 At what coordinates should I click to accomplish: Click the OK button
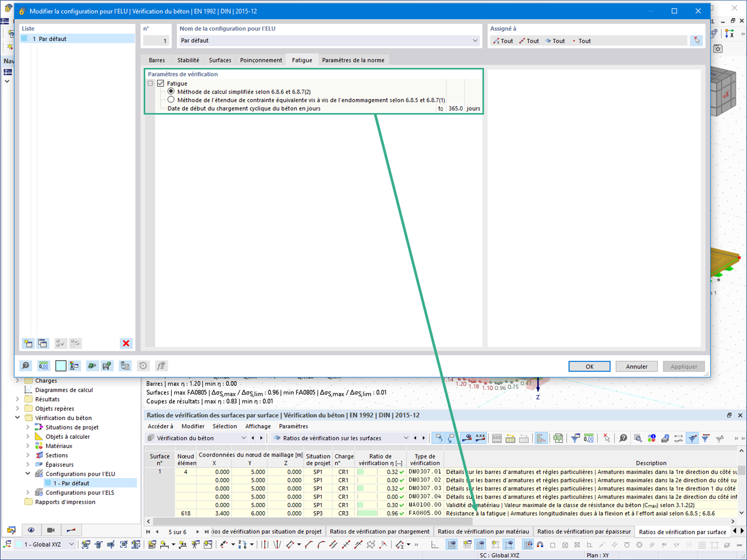590,366
